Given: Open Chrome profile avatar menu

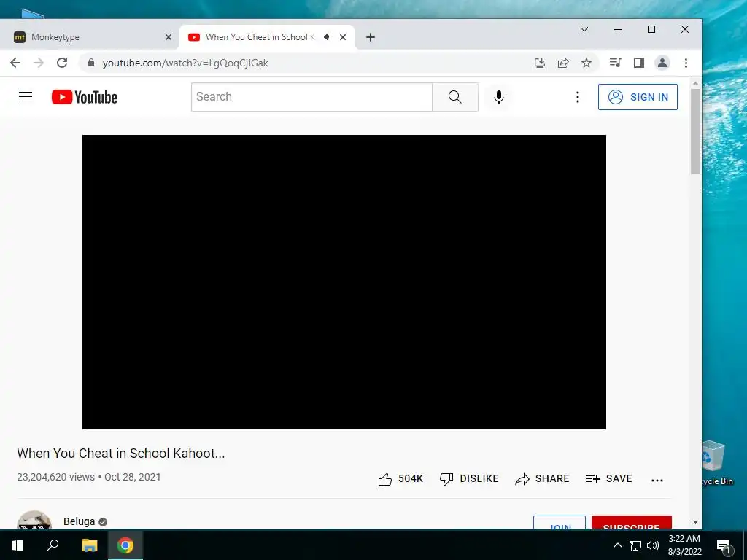Looking at the screenshot, I should coord(662,63).
